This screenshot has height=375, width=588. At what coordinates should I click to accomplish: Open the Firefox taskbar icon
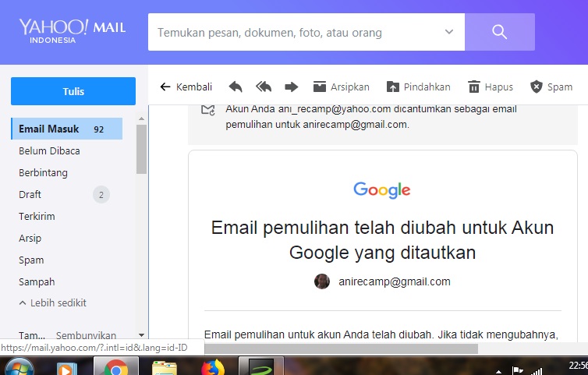pyautogui.click(x=213, y=367)
